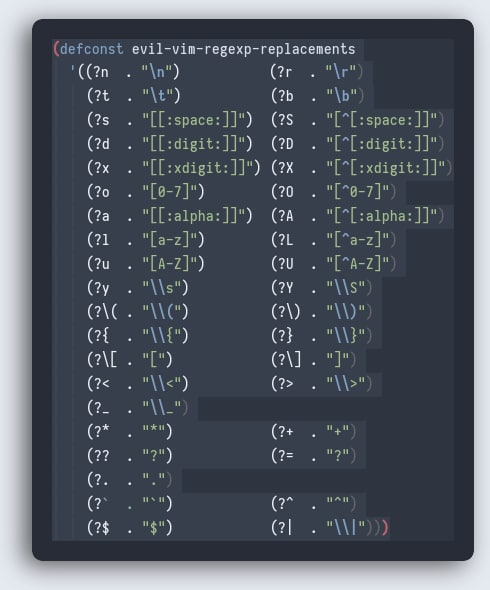Click the ?_ character literal
The image size is (490, 590).
(102, 408)
